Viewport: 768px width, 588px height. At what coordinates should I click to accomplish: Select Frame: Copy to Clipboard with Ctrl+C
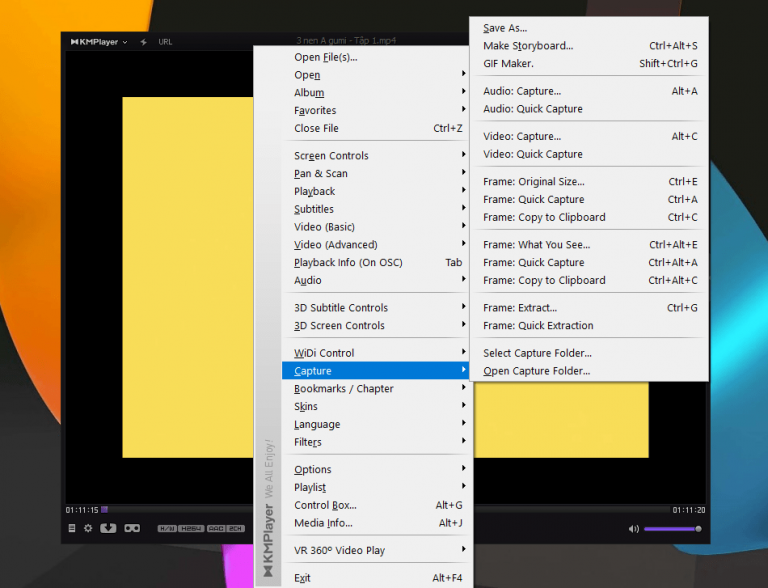589,217
